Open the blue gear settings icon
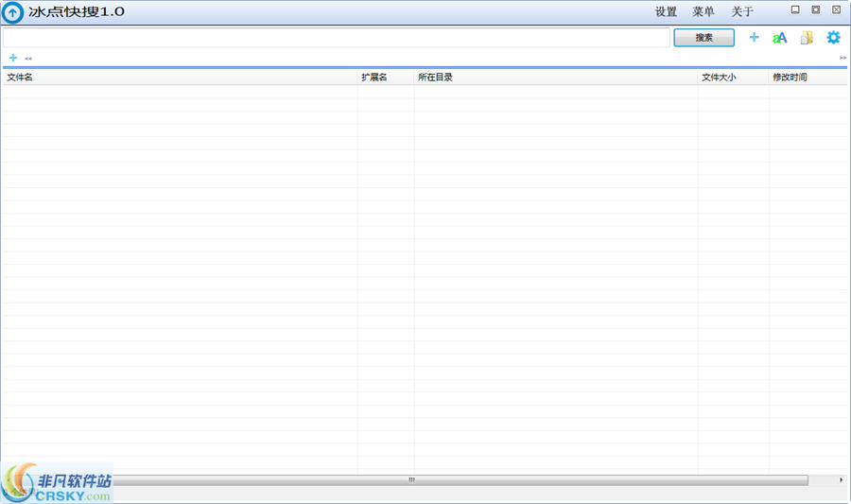Image resolution: width=851 pixels, height=504 pixels. click(833, 38)
